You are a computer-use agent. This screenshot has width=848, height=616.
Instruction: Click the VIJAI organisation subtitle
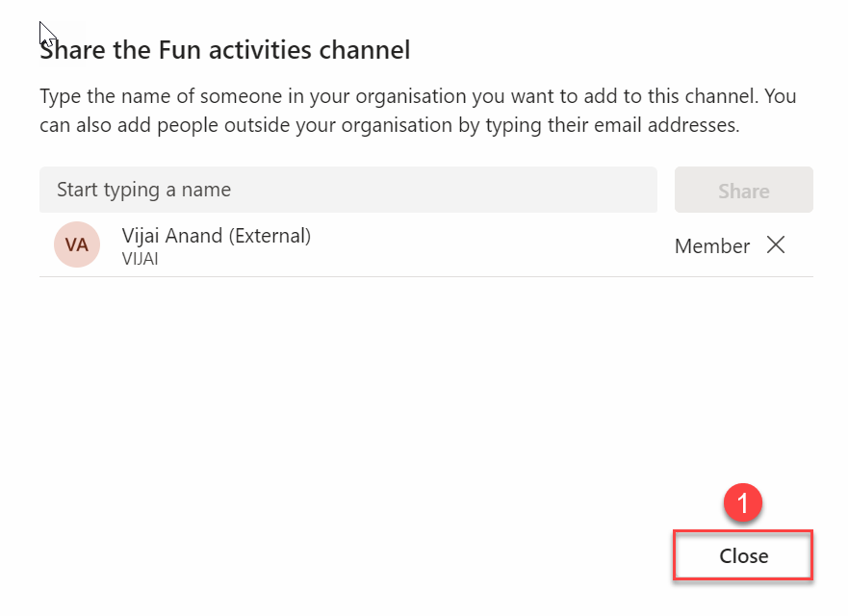click(x=140, y=258)
